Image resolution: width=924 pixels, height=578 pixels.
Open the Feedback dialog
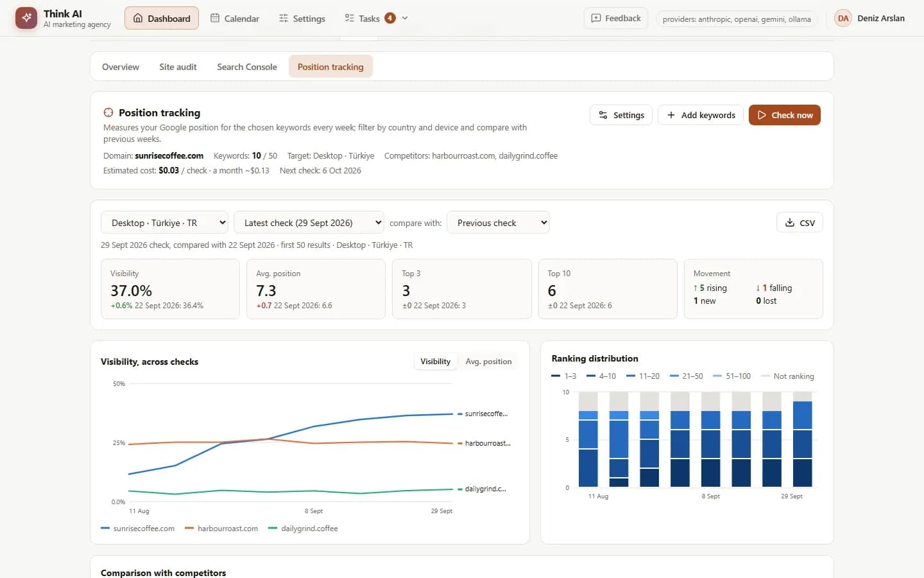(x=616, y=18)
